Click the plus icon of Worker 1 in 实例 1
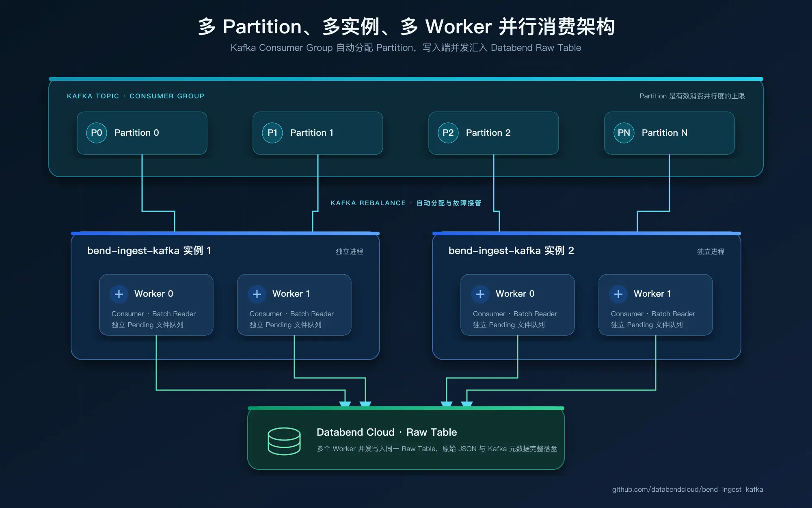812x508 pixels. (257, 294)
